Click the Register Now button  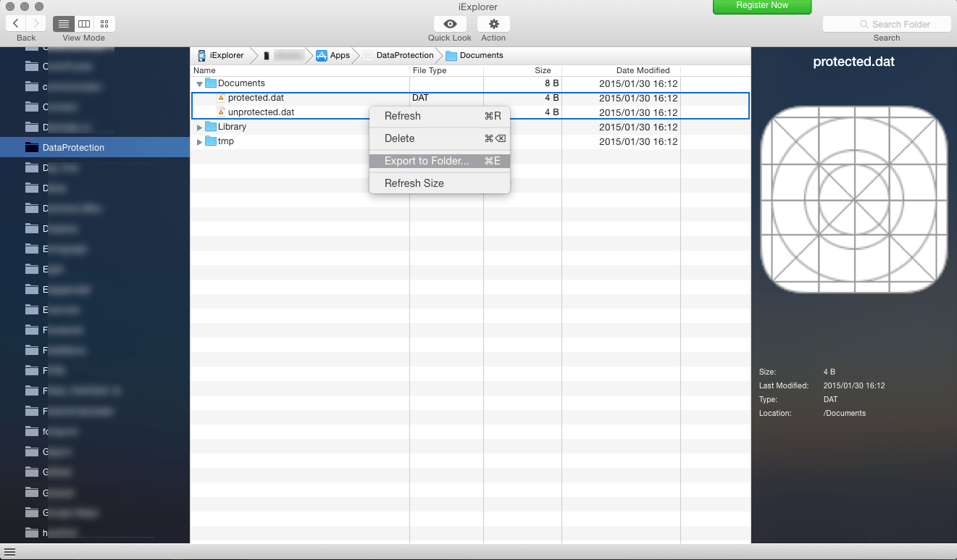tap(762, 6)
